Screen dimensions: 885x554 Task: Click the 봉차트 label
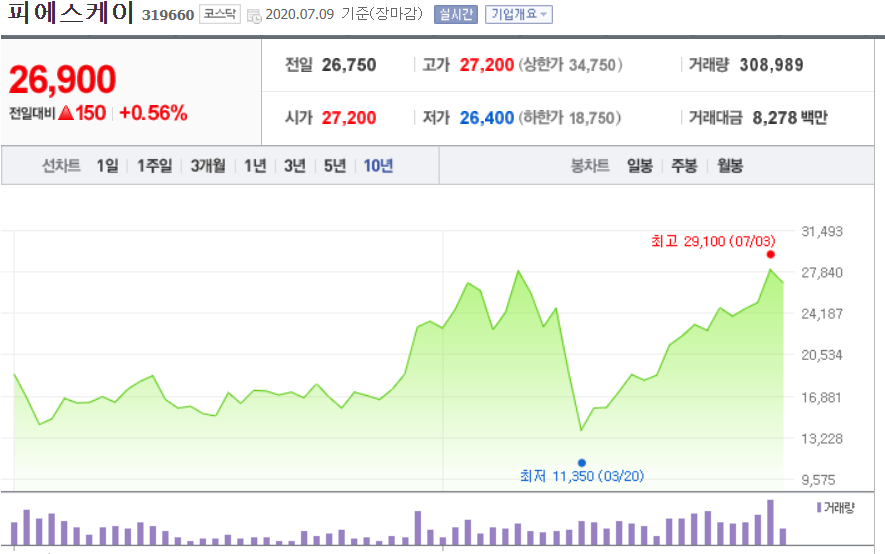pyautogui.click(x=590, y=166)
